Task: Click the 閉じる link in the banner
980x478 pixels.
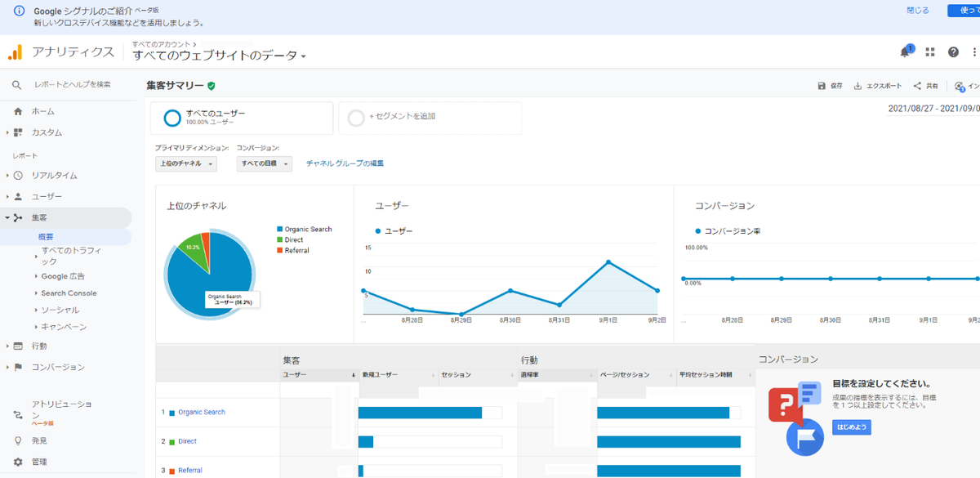Action: (918, 11)
